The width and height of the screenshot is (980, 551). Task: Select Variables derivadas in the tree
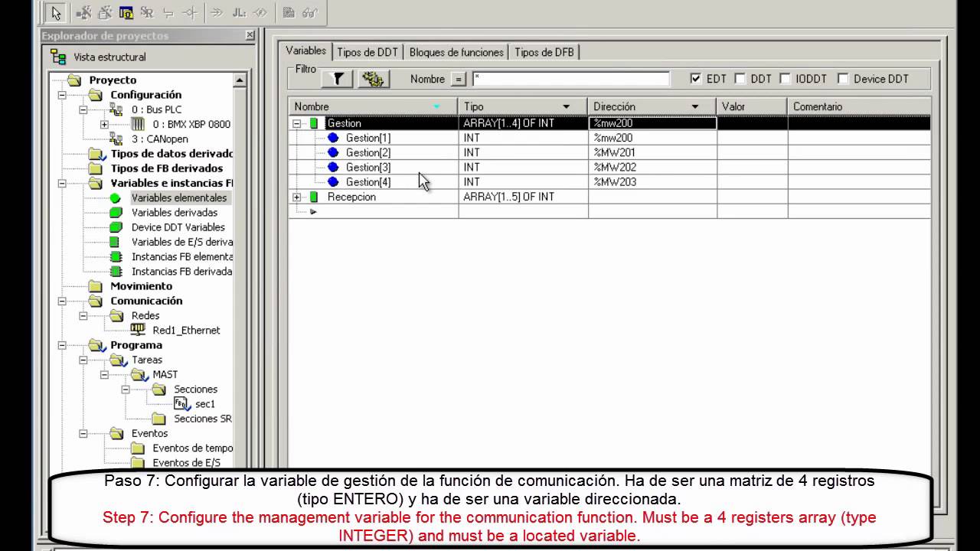(175, 212)
